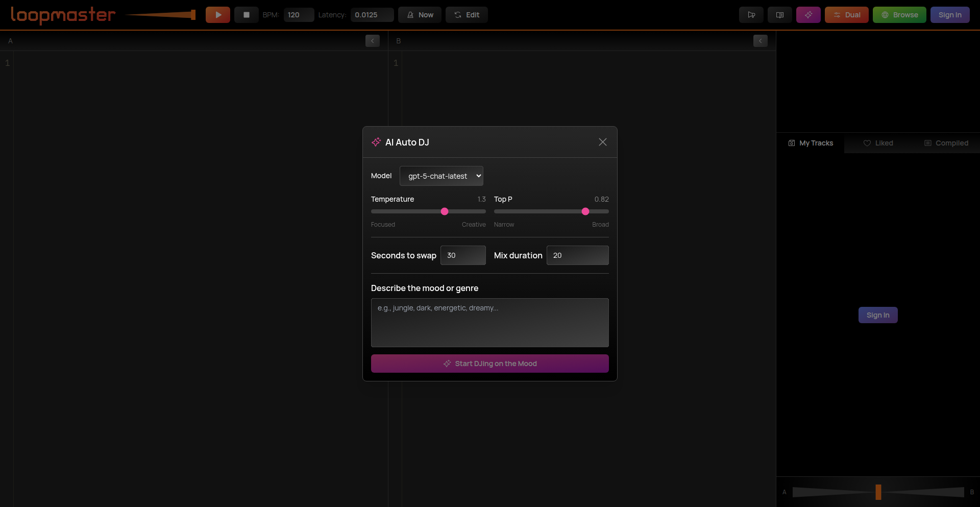
Task: Select the My Tracks tab
Action: point(811,143)
